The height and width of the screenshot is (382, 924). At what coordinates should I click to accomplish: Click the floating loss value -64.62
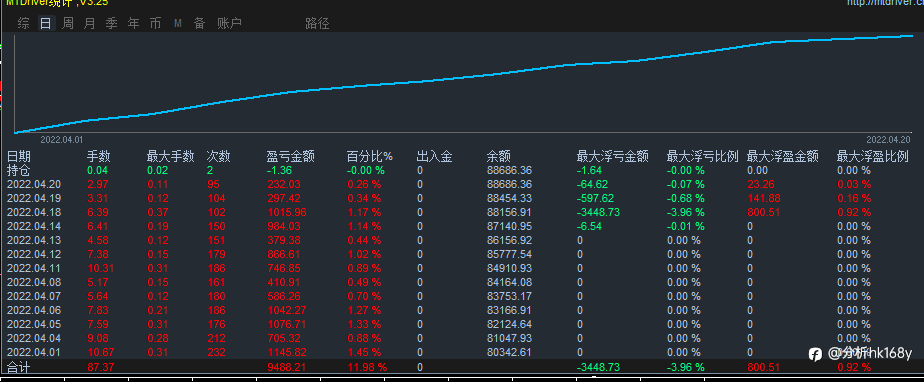pyautogui.click(x=592, y=184)
